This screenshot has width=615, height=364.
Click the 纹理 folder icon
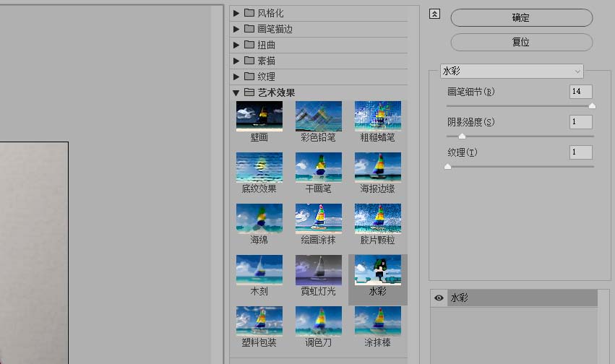tap(249, 77)
